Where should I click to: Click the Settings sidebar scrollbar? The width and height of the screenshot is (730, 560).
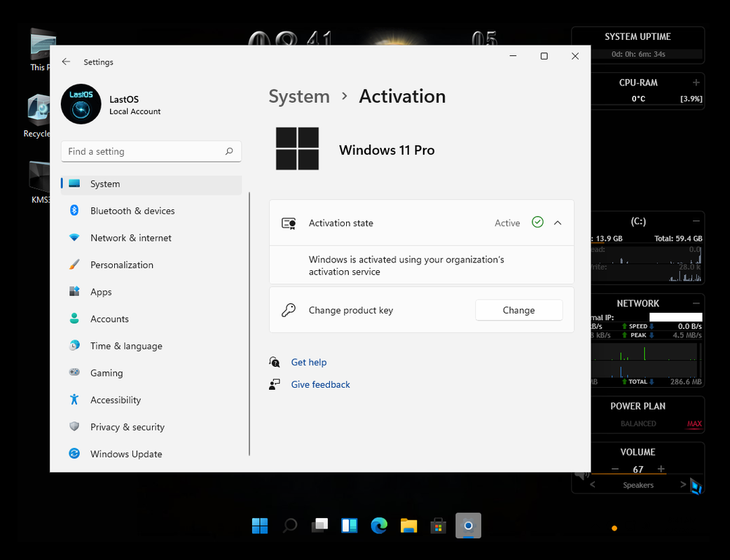[x=249, y=323]
